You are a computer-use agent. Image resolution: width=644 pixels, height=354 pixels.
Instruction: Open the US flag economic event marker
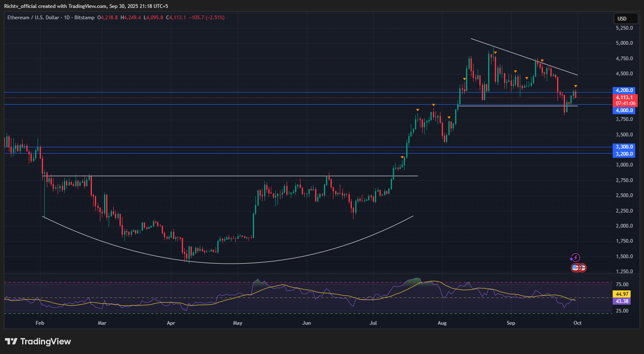[x=576, y=268]
